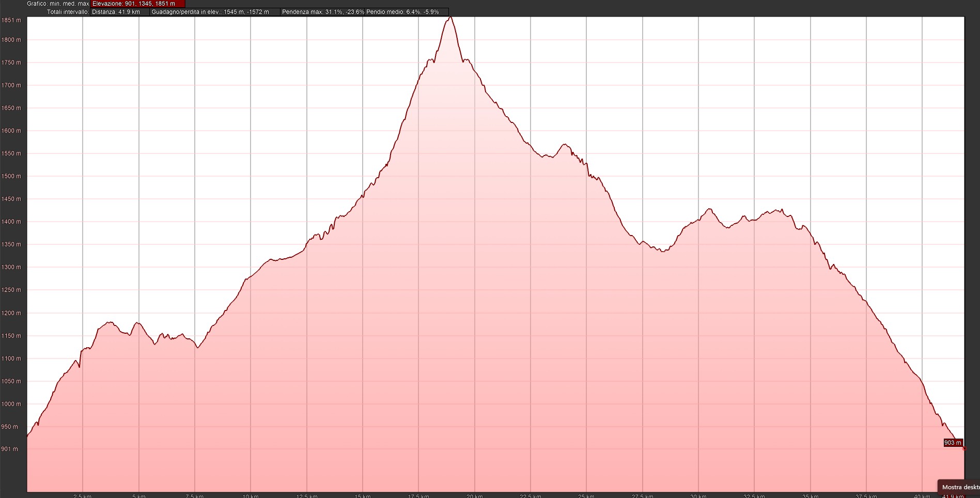Click the 2.5 km x-axis label

[x=82, y=496]
